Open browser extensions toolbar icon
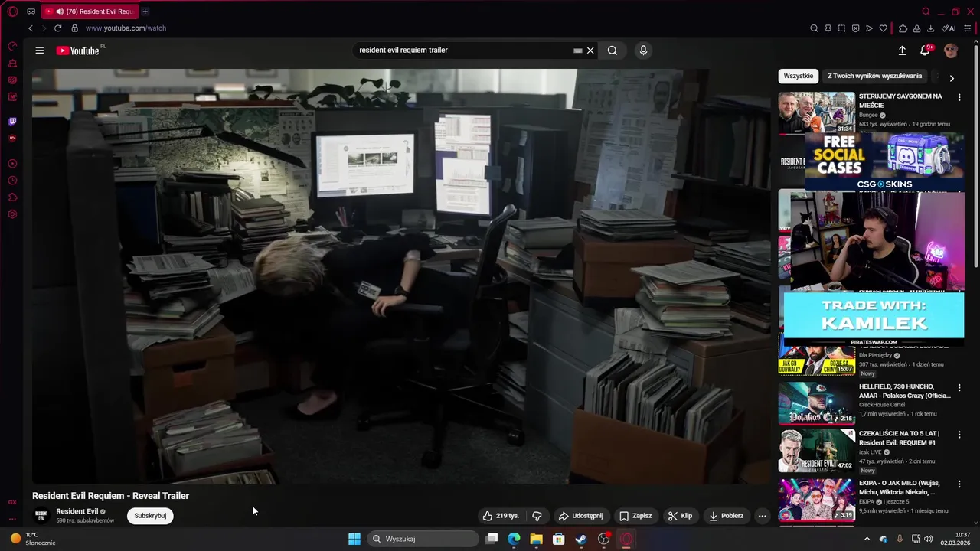This screenshot has height=551, width=980. click(x=903, y=28)
